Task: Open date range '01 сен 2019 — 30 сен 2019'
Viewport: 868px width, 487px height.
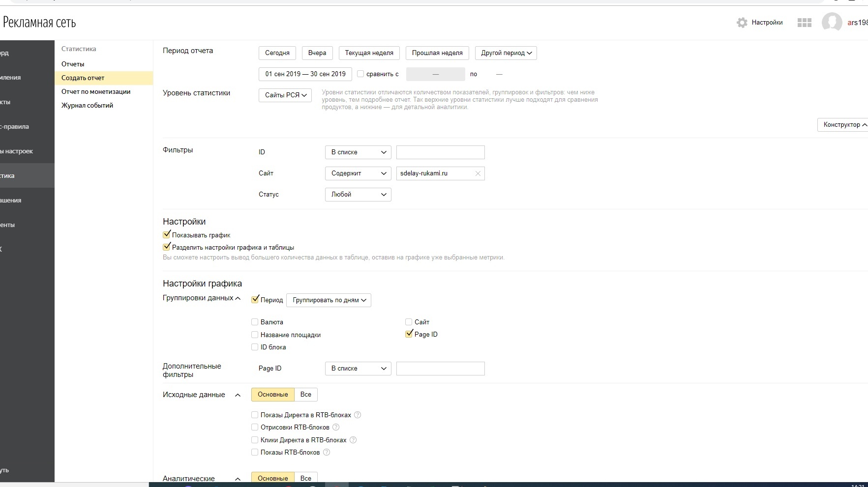Action: [305, 74]
